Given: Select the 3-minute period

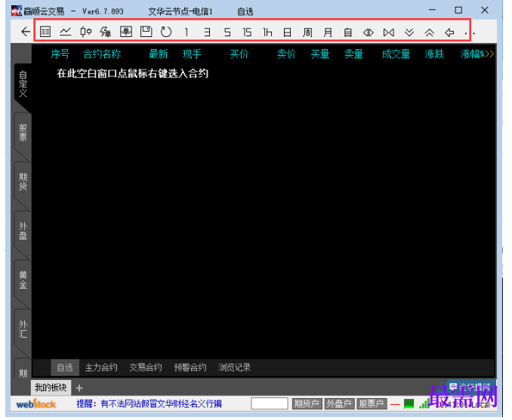Looking at the screenshot, I should coord(207,32).
